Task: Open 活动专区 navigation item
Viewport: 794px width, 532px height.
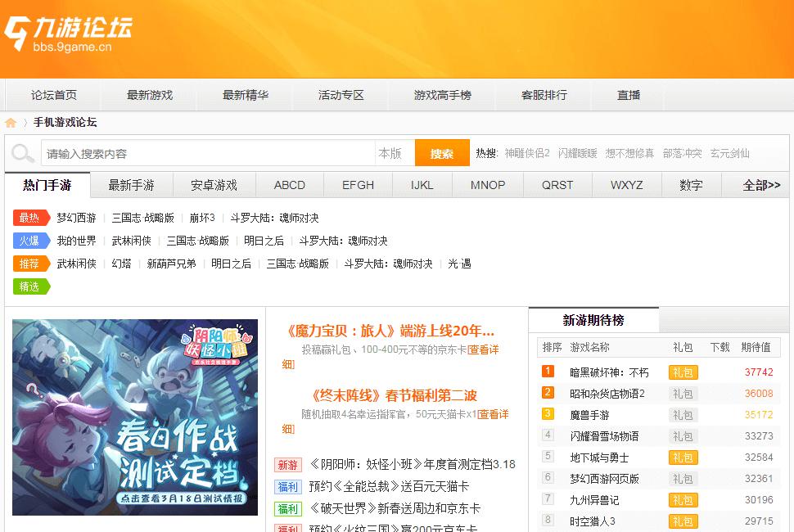Action: click(341, 95)
